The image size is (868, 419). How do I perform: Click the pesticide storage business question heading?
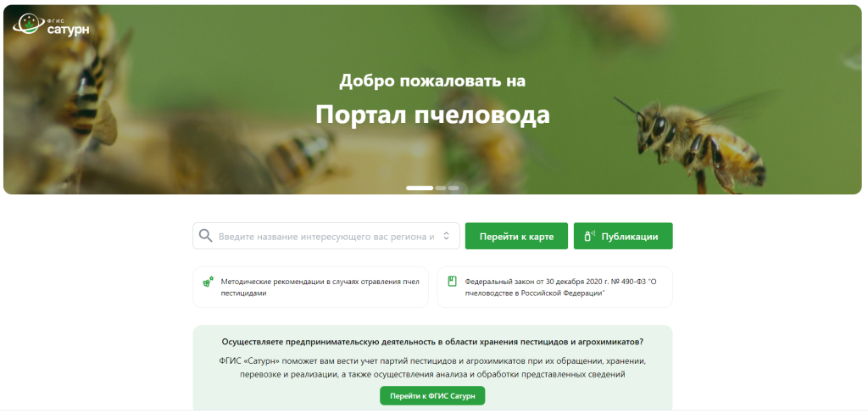click(432, 342)
